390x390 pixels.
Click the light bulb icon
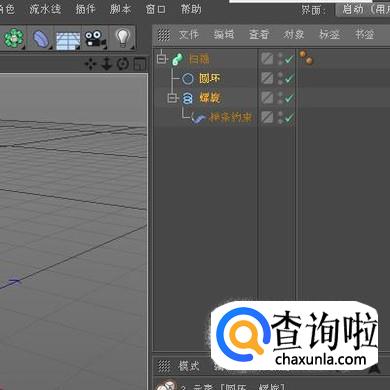click(123, 38)
